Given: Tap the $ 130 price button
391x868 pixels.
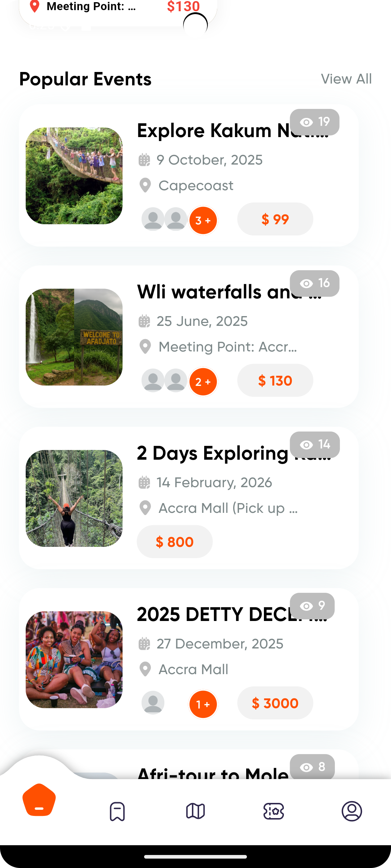Looking at the screenshot, I should click(x=275, y=380).
